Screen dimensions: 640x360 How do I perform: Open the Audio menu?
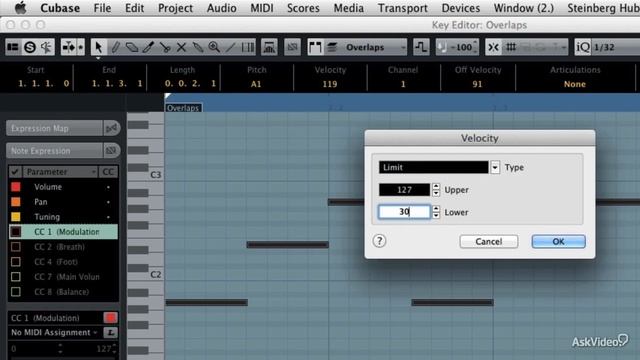pyautogui.click(x=222, y=8)
